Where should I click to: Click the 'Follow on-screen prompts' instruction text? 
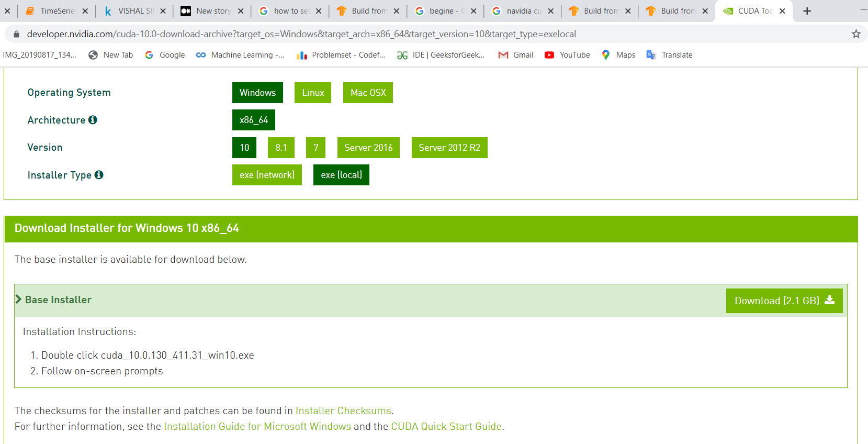102,371
